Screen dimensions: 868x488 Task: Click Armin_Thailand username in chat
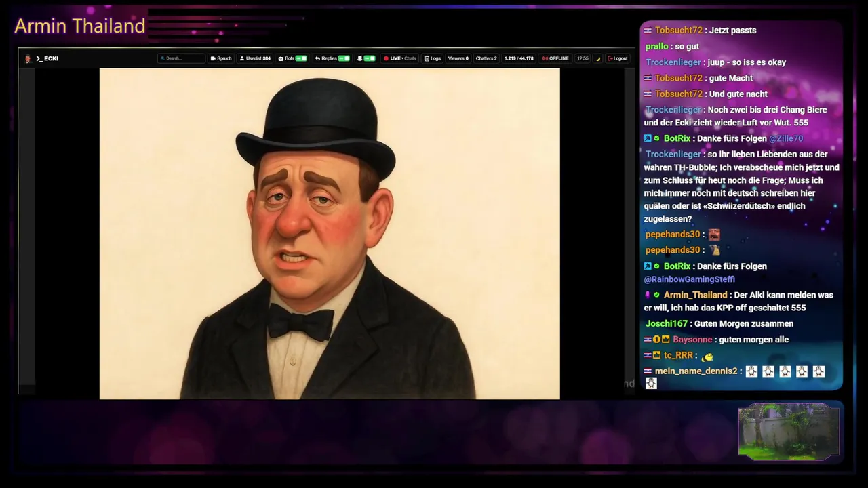pos(695,295)
